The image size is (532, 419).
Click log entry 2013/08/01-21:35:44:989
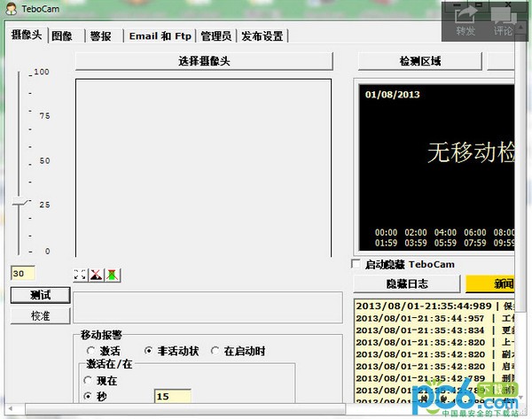click(x=435, y=306)
